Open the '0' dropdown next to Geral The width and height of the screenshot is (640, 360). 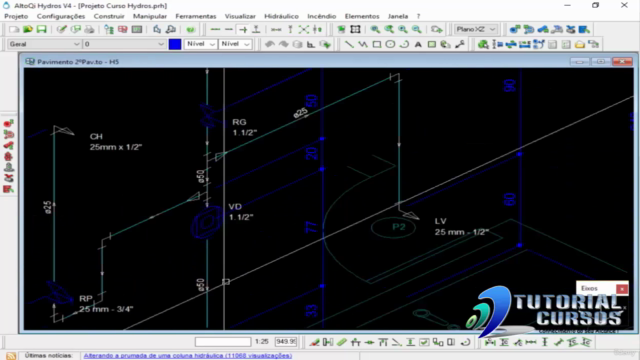124,44
